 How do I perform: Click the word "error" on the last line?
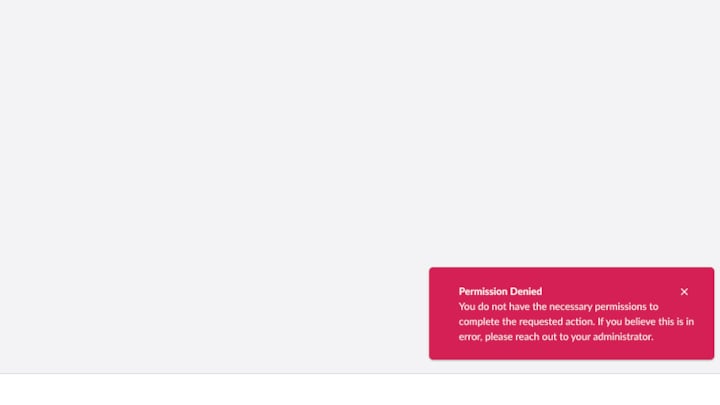pos(469,337)
